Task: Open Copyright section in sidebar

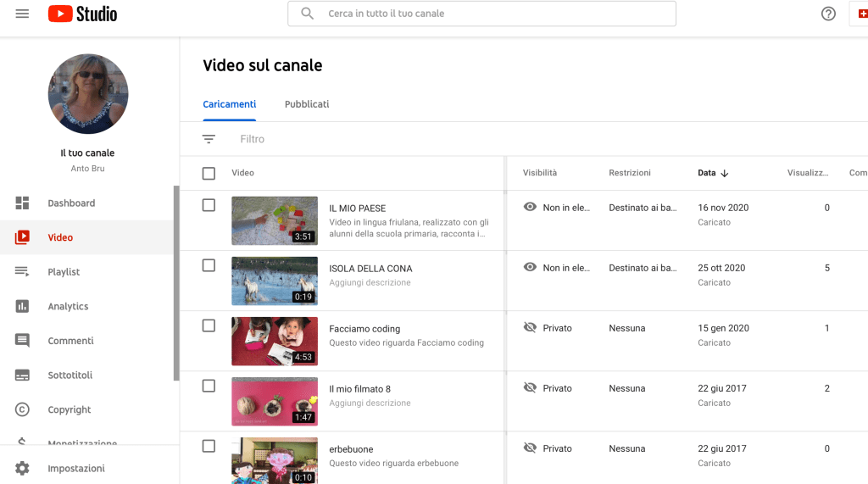Action: [69, 410]
